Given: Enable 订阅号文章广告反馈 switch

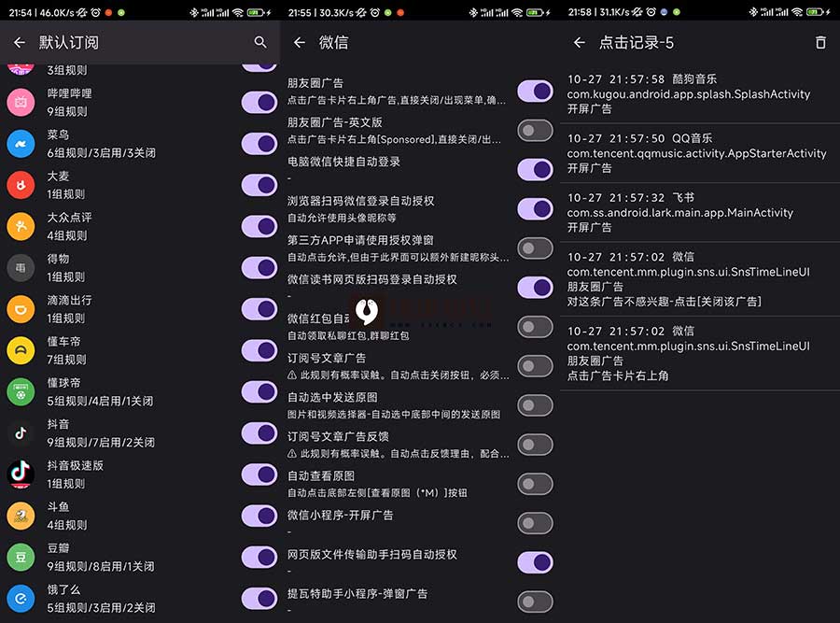Looking at the screenshot, I should point(535,445).
